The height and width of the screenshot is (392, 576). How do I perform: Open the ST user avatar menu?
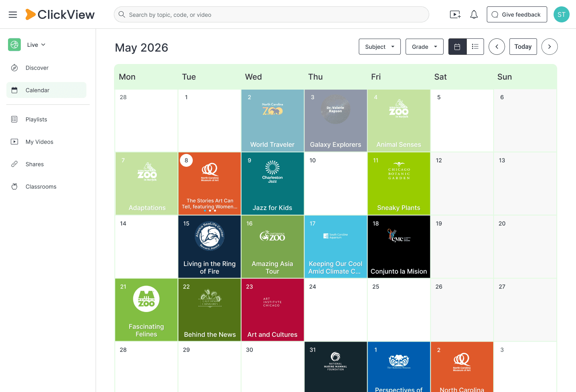(562, 14)
